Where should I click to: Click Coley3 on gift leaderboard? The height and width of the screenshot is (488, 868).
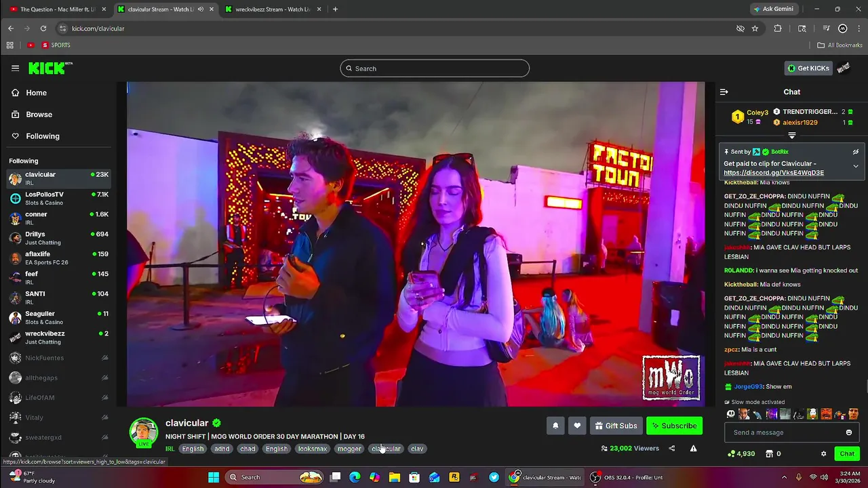tap(757, 113)
